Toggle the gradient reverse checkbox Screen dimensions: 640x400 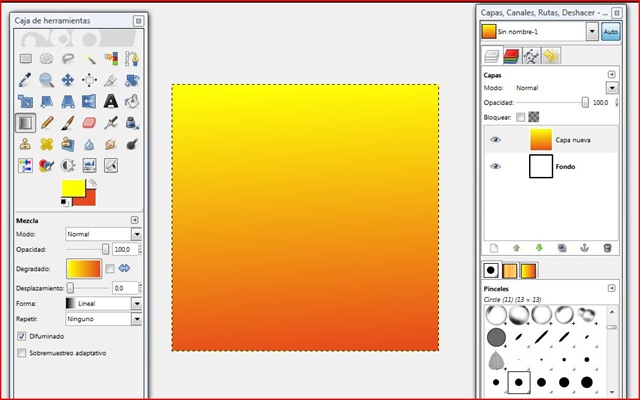109,269
